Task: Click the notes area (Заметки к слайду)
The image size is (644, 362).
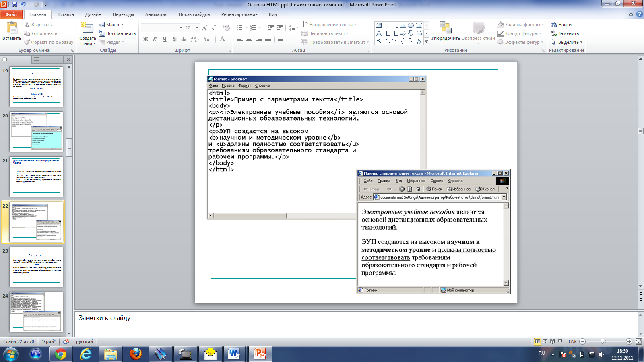Action: tap(356, 323)
